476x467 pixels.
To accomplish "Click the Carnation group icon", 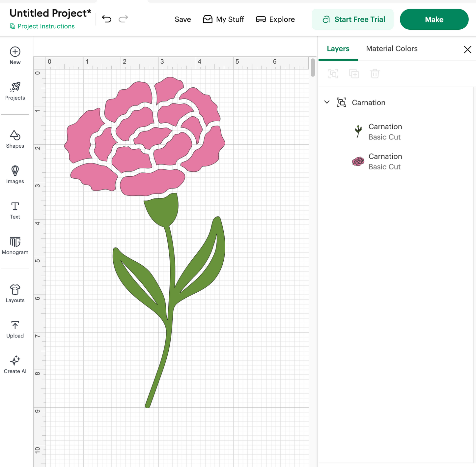I will click(x=342, y=102).
